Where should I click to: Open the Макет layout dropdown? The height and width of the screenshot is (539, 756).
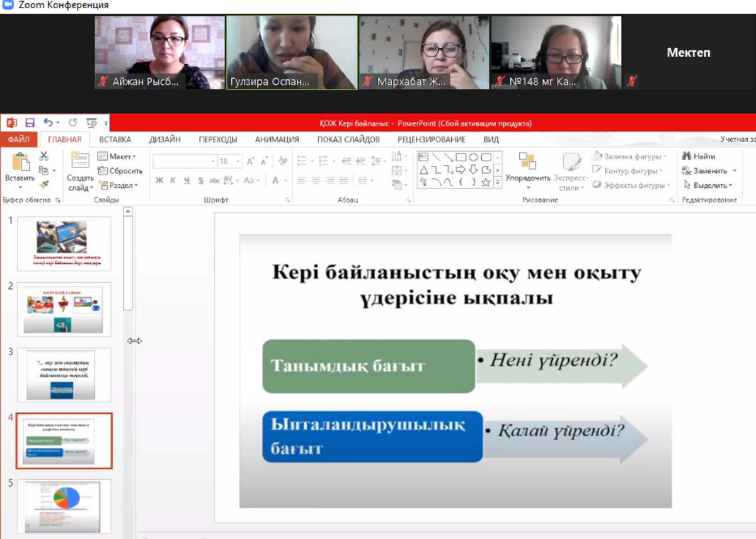click(117, 156)
